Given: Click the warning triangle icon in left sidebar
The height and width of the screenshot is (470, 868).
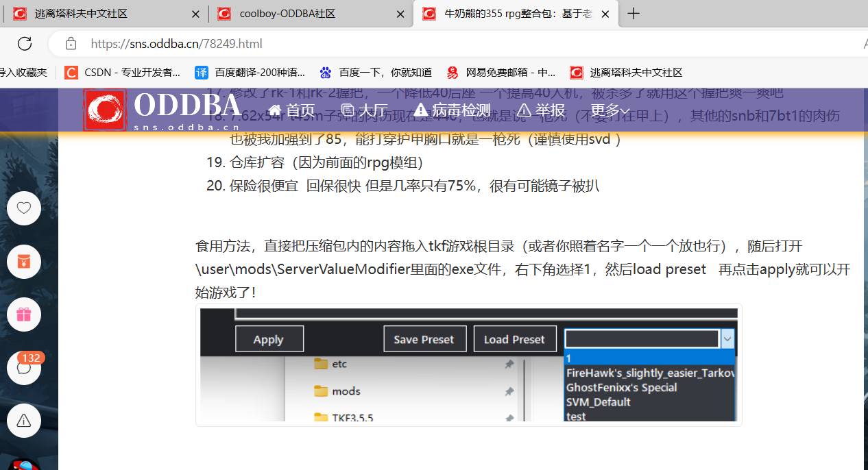Looking at the screenshot, I should pyautogui.click(x=24, y=421).
